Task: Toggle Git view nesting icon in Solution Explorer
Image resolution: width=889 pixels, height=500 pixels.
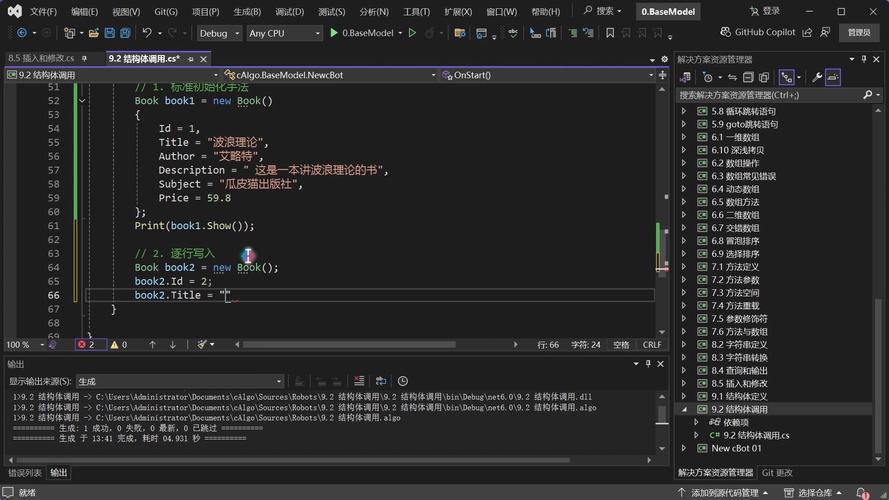Action: [786, 77]
